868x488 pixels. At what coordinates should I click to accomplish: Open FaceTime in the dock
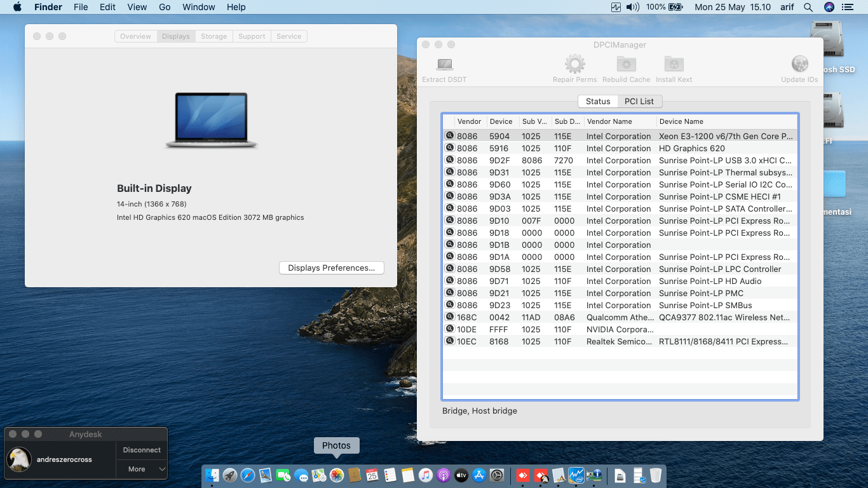[x=283, y=475]
